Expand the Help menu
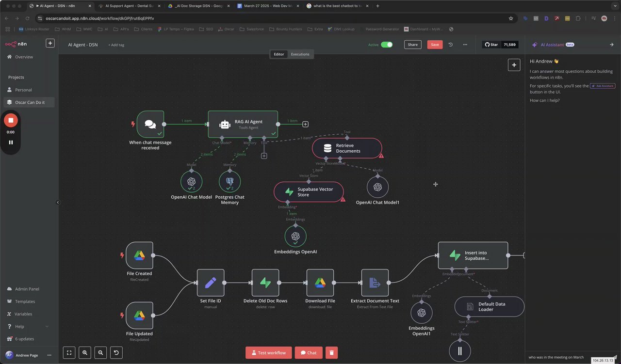Viewport: 621px width, 364px height. (28, 327)
